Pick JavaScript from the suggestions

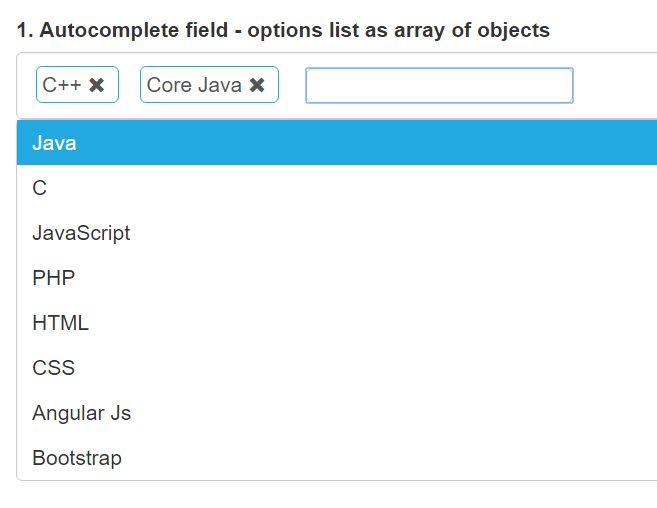(81, 233)
